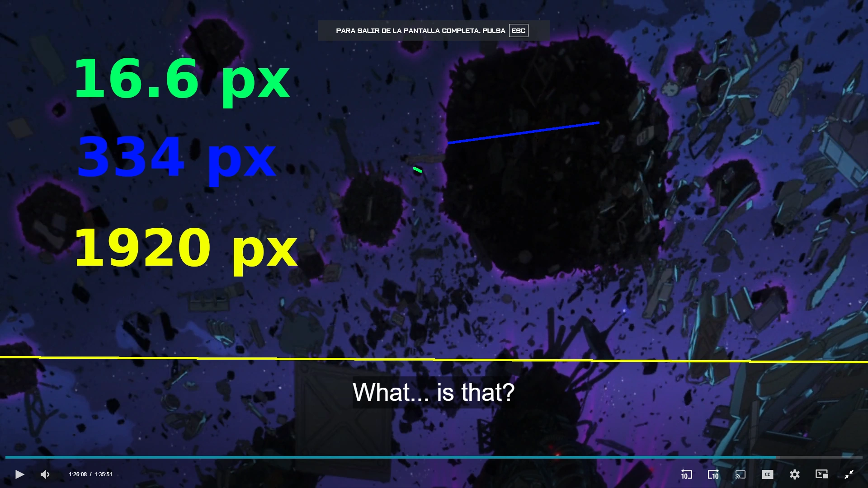
Task: Cast the video to another device
Action: [740, 474]
